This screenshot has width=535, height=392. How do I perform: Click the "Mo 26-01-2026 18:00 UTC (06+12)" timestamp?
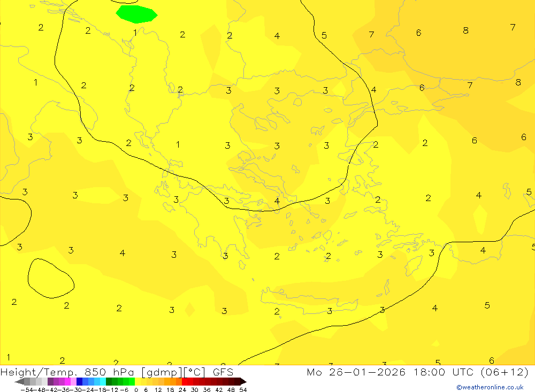[x=418, y=372]
